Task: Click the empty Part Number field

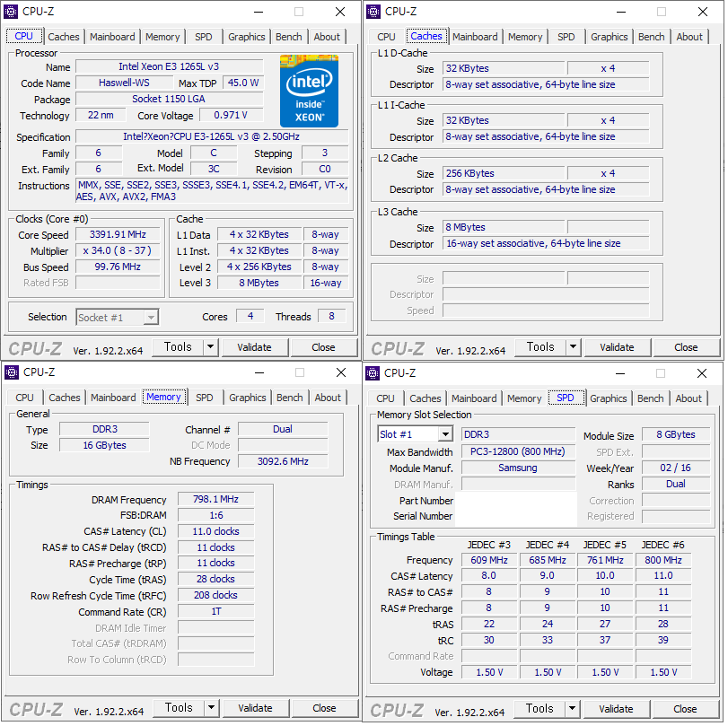Action: click(x=516, y=501)
